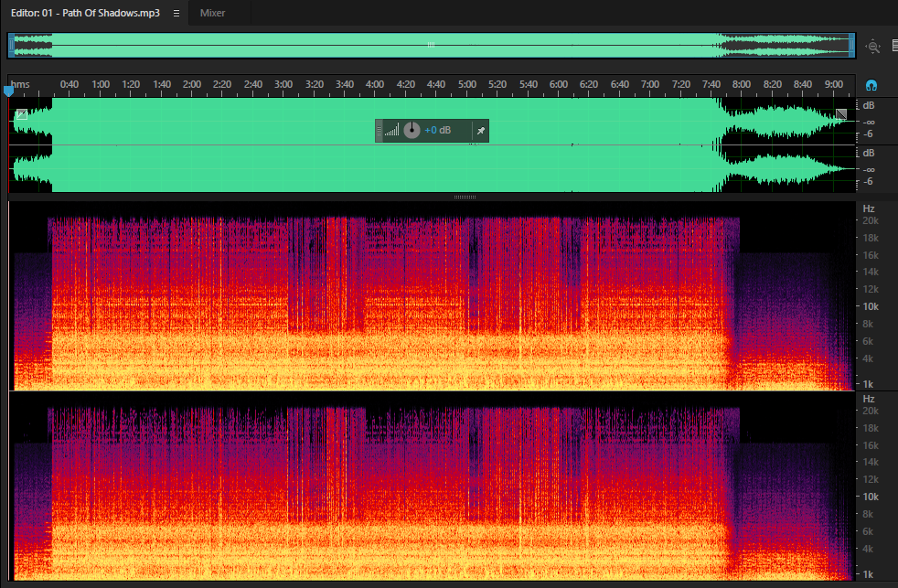Click the upper channel dB scale label
The image size is (898, 588).
click(868, 105)
